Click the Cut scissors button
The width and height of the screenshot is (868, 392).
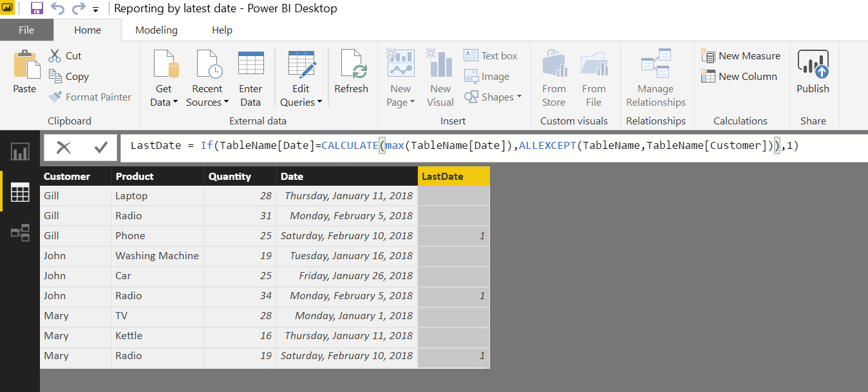click(65, 56)
